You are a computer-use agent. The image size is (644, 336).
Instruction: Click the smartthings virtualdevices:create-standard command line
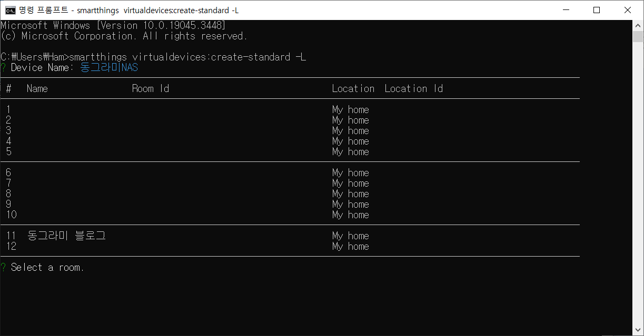coord(153,57)
